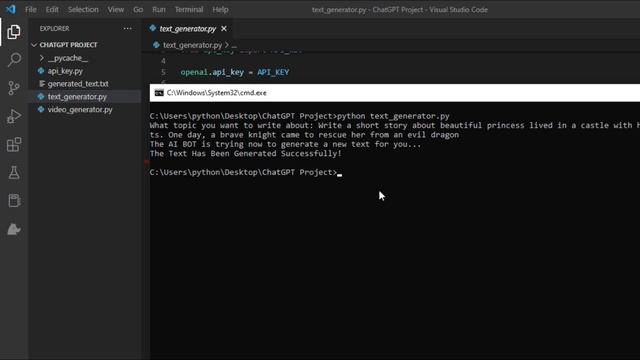Expand the __pycache__ folder
The height and width of the screenshot is (360, 640).
tap(67, 58)
